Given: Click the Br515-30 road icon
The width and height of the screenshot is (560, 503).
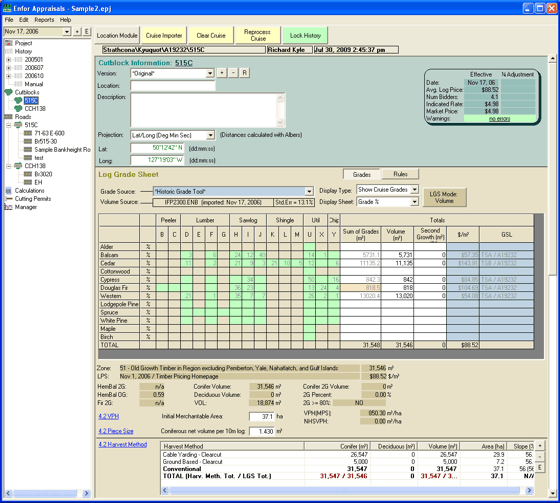Looking at the screenshot, I should 28,141.
